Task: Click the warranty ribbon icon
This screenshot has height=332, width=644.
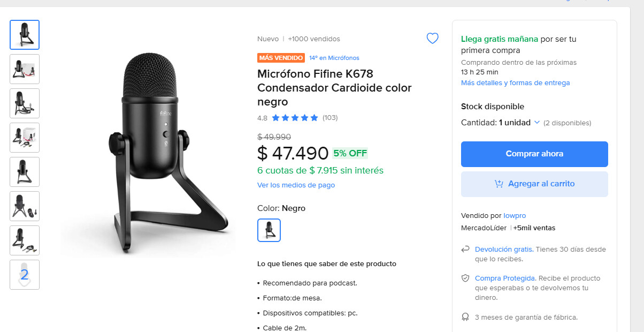Action: pos(465,317)
